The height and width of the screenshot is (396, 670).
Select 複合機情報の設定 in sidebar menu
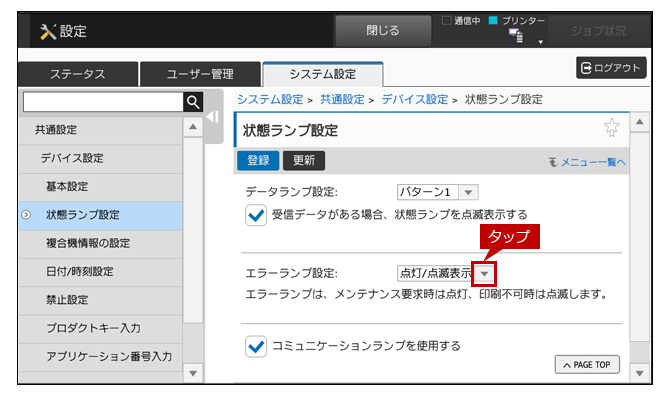click(x=100, y=243)
